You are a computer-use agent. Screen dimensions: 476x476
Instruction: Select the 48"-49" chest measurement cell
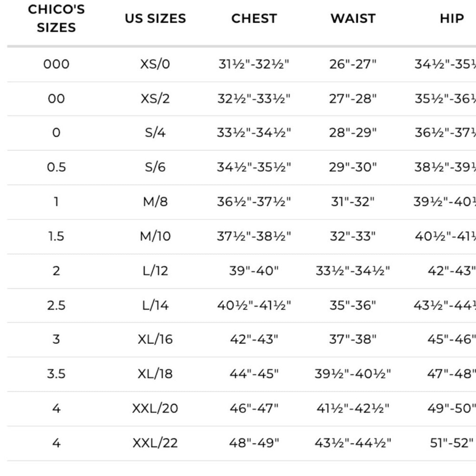[x=254, y=443]
